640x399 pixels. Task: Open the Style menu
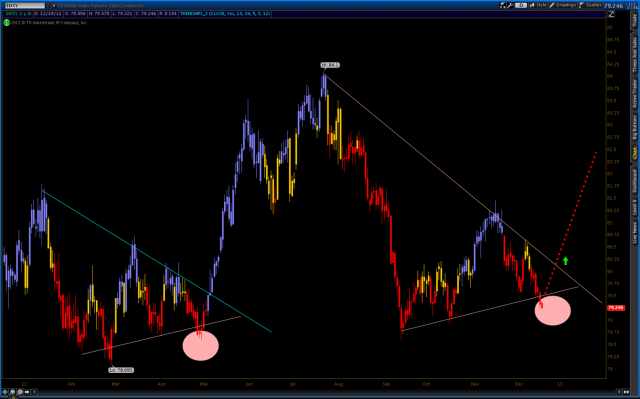coord(538,5)
